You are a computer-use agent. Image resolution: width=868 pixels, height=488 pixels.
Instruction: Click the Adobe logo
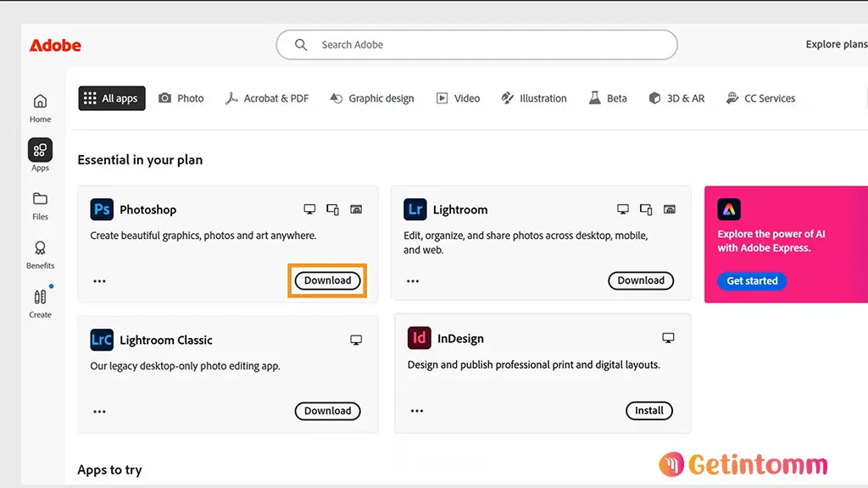[x=55, y=46]
